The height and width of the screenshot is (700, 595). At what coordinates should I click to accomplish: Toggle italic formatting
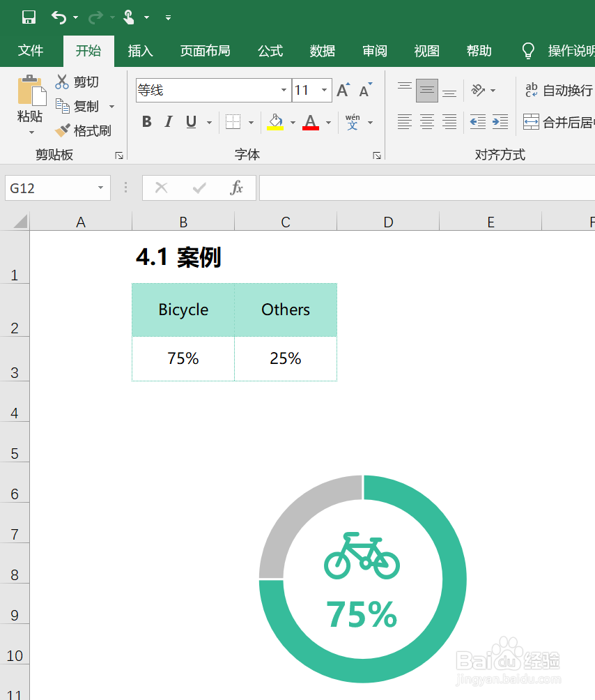coord(169,122)
